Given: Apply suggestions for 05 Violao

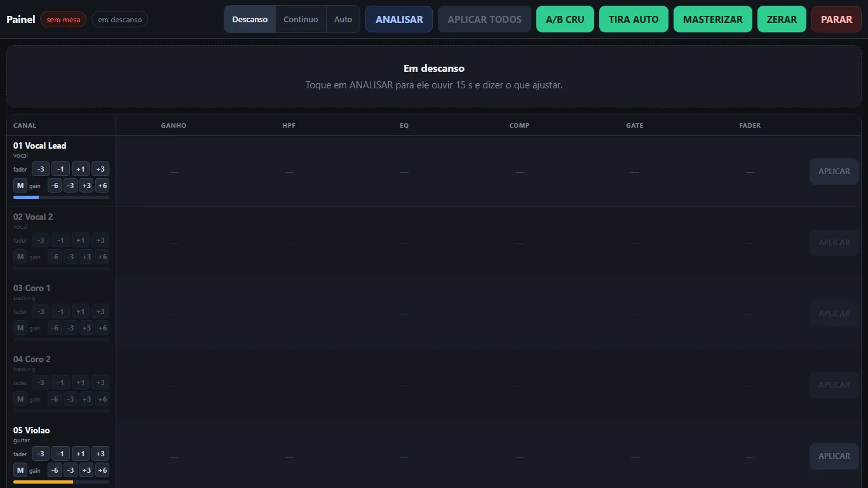Looking at the screenshot, I should point(834,456).
